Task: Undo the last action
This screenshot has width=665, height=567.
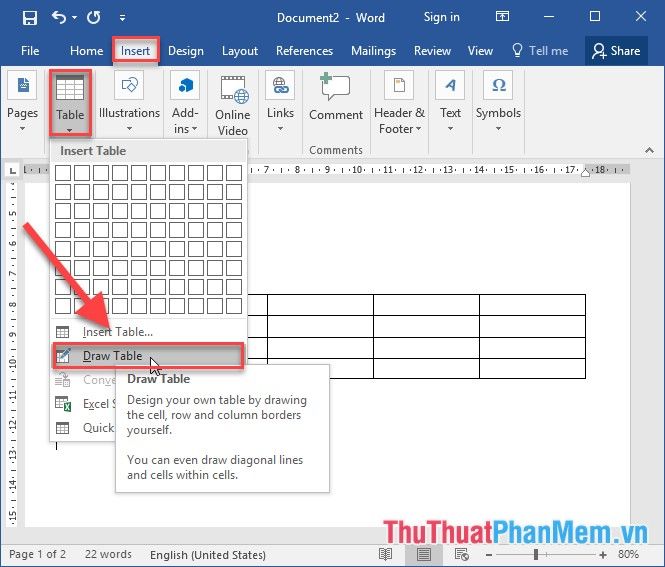Action: [x=59, y=18]
